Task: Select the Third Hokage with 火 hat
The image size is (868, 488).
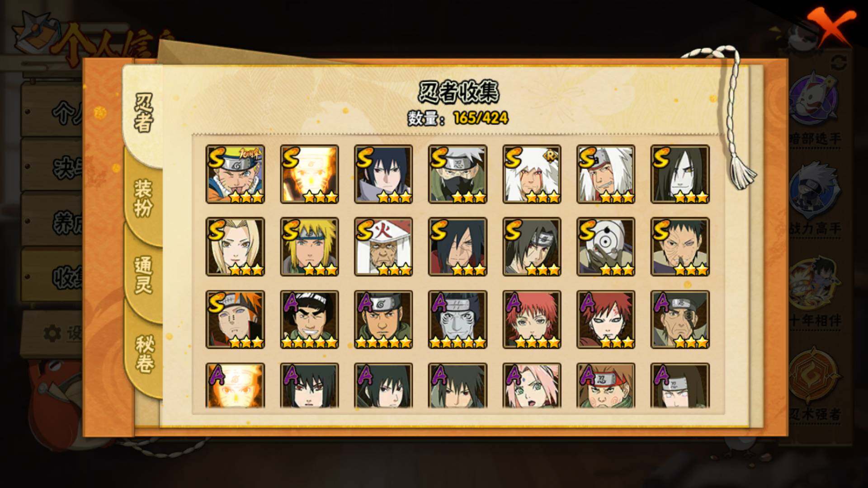Action: [x=383, y=247]
